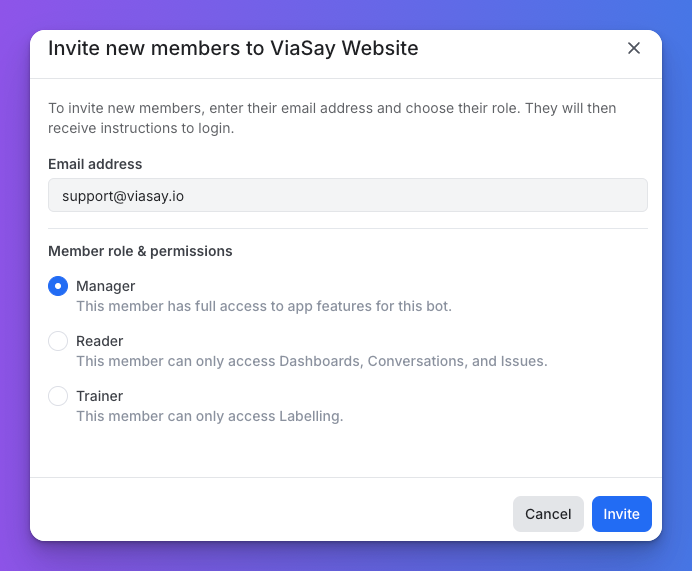Viewport: 692px width, 571px height.
Task: Click the 'Member role & permissions' heading
Action: coord(140,251)
